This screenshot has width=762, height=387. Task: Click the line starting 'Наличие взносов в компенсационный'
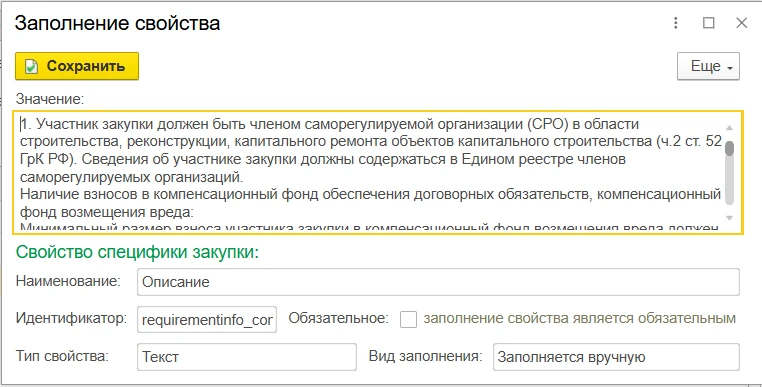370,195
